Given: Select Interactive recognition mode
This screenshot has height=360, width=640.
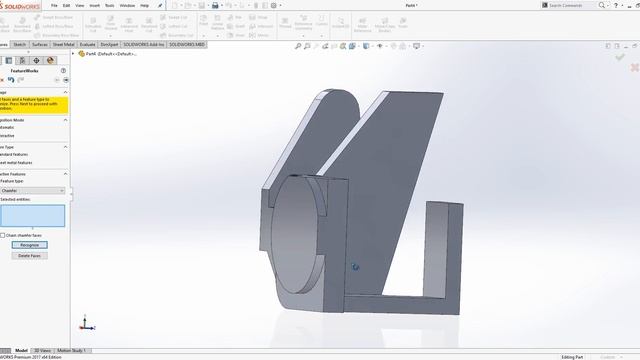Looking at the screenshot, I should coord(7,136).
